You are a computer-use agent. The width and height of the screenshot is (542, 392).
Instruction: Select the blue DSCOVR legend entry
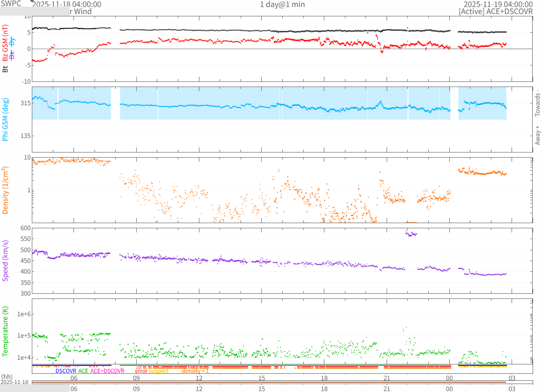tap(66, 371)
